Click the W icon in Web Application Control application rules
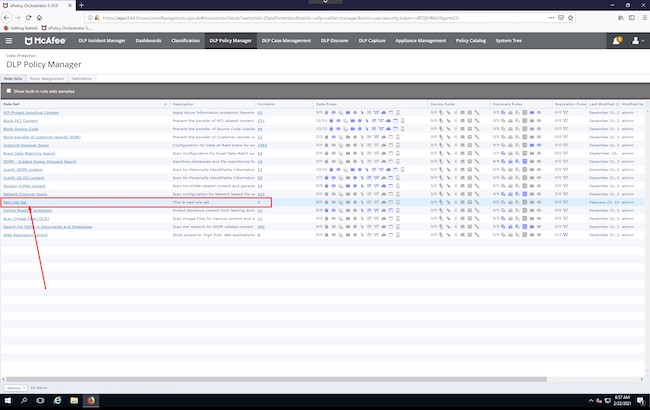This screenshot has width=650, height=410. point(565,235)
